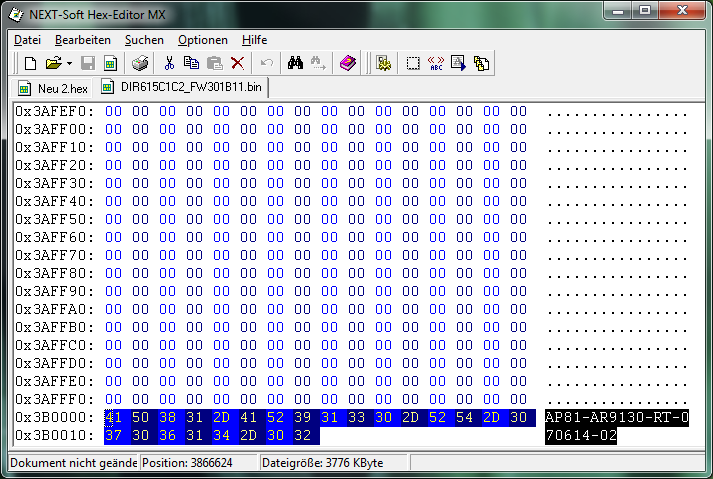This screenshot has height=479, width=713.
Task: Print the document with the printer icon
Action: pyautogui.click(x=140, y=63)
